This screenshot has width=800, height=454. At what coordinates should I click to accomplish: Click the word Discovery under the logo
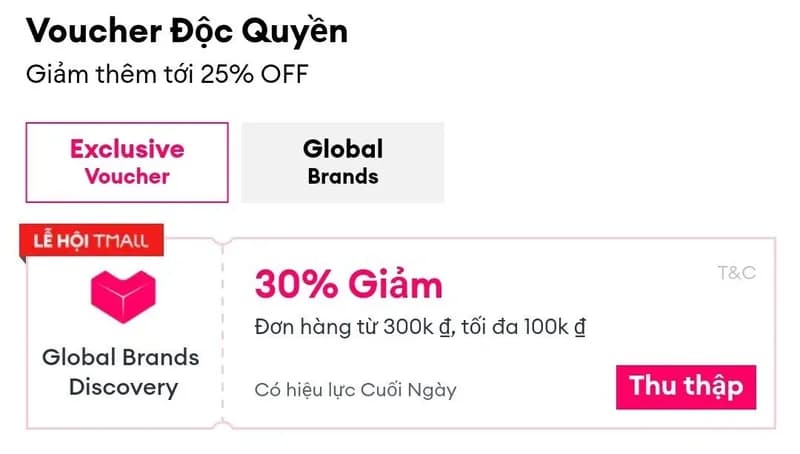click(122, 386)
